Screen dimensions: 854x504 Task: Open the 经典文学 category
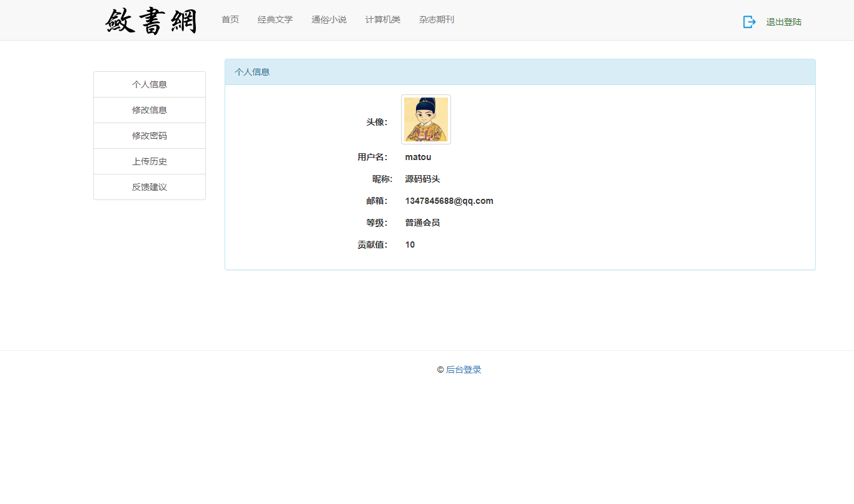point(275,19)
